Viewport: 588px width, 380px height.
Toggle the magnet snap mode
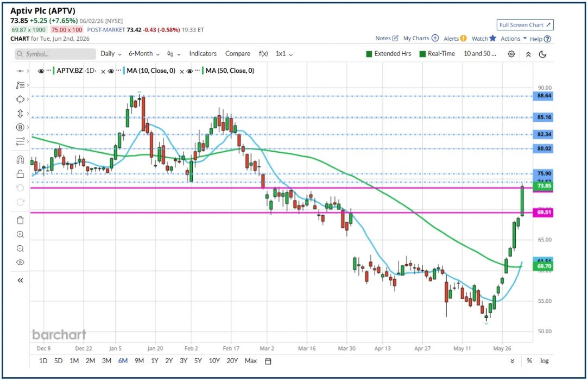[x=20, y=160]
